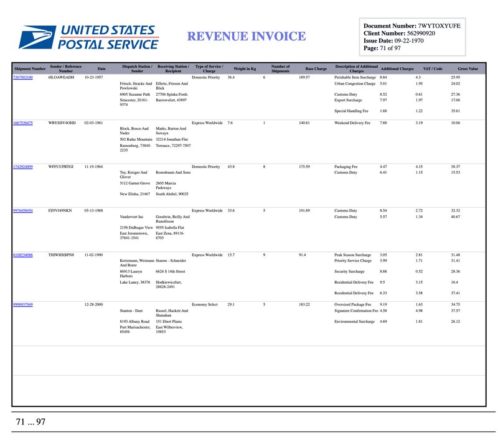
Task: Select reference number WRYSHV4OHD cell
Action: [62, 123]
